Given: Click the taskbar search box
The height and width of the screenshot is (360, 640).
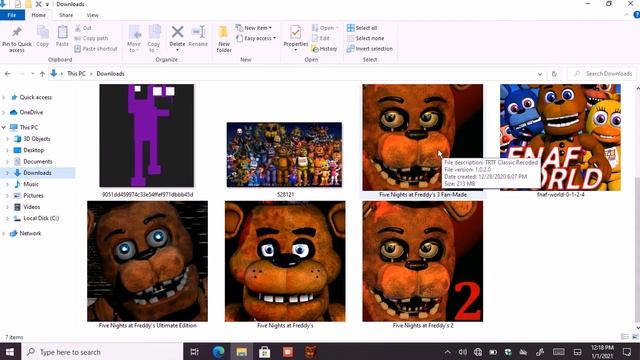Looking at the screenshot, I should 102,352.
